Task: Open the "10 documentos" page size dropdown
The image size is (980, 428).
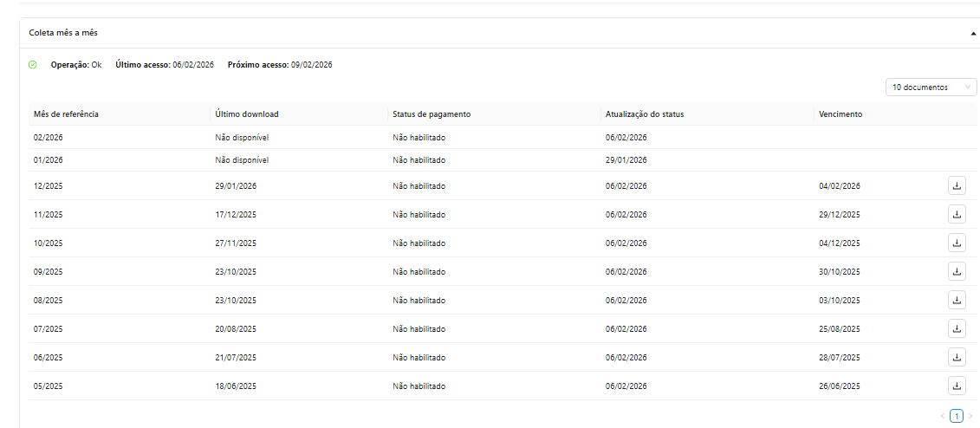Action: click(931, 88)
